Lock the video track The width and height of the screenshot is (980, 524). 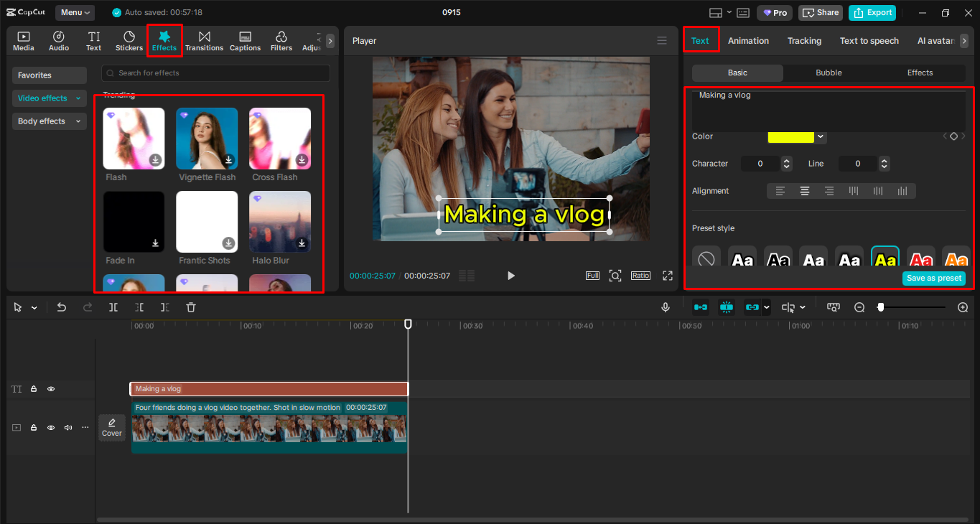point(34,427)
